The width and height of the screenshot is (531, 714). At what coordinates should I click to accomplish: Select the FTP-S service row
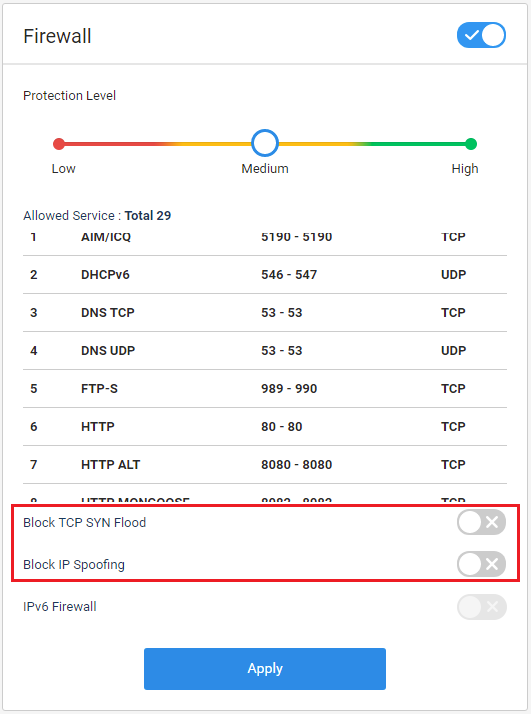pos(265,388)
